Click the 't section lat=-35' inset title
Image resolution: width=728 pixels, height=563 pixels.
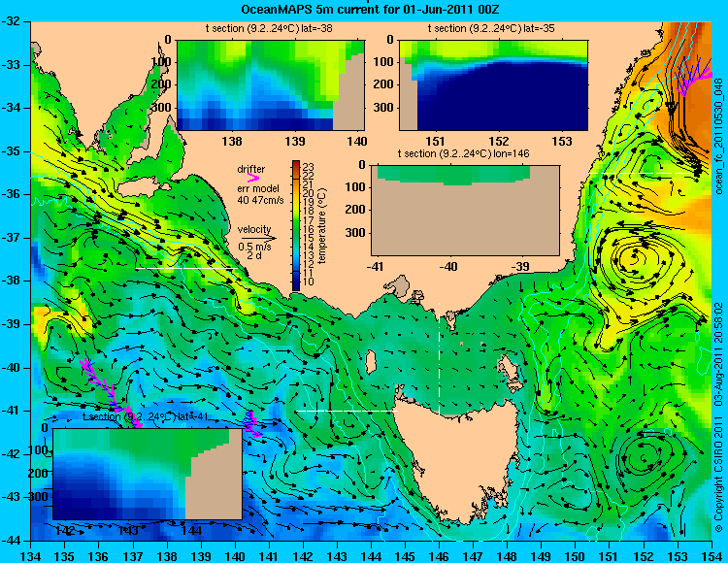coord(491,28)
